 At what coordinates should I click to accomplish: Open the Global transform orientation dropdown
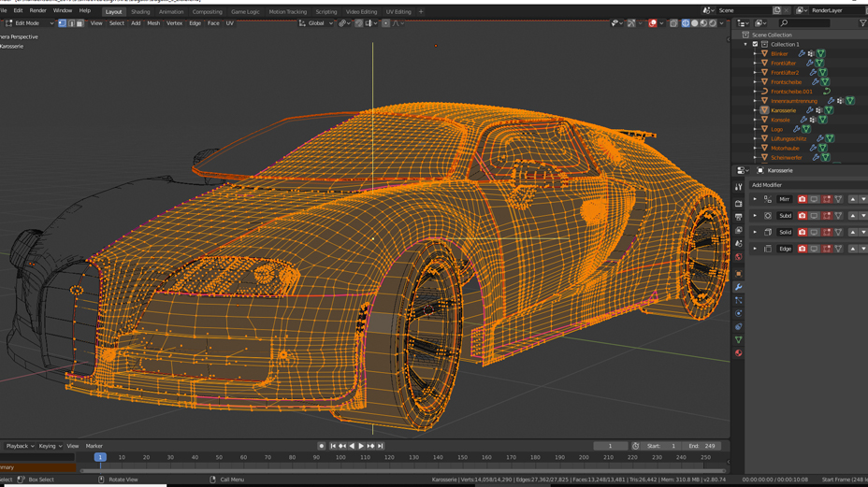point(316,23)
